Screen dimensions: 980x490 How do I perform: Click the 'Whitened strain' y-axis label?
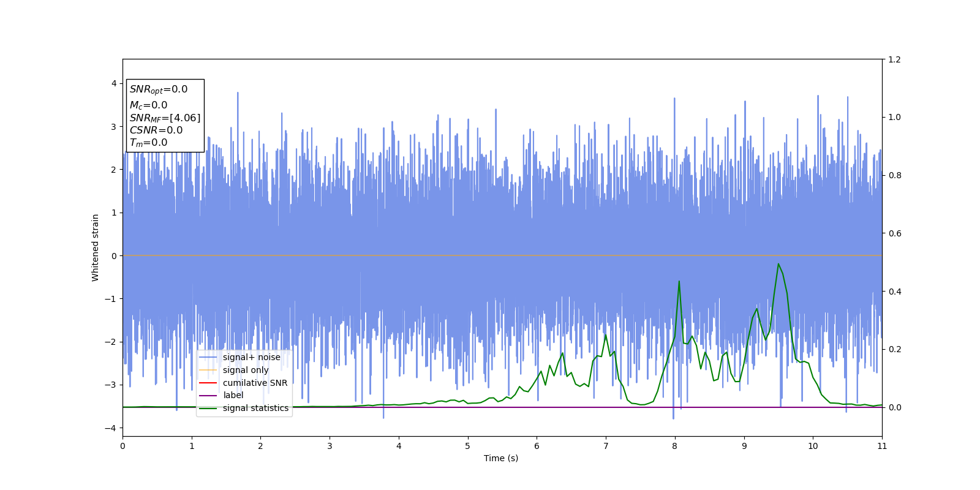point(95,247)
